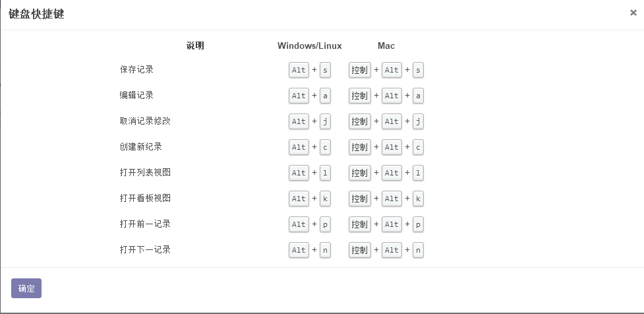Click the 'j' key in Mac column
644x314 pixels.
418,121
